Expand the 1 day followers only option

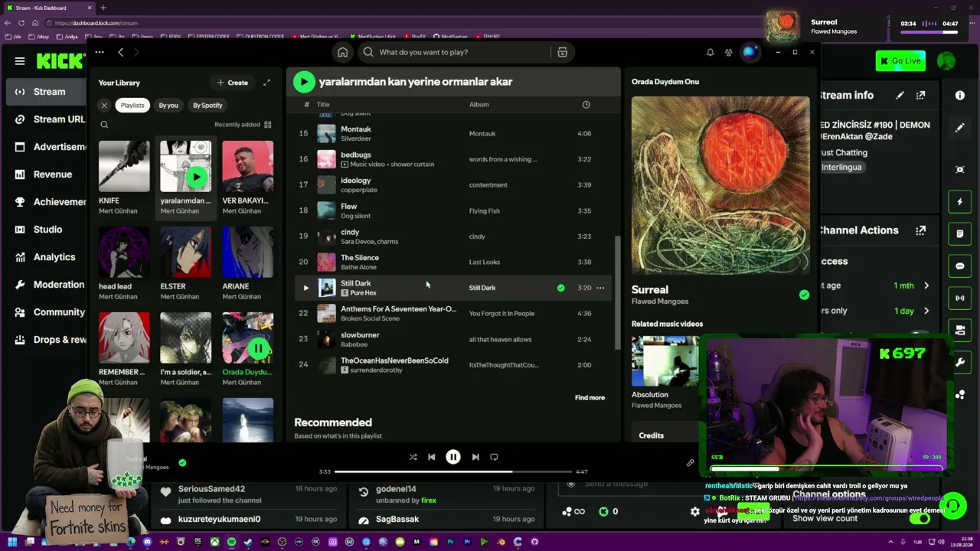926,311
